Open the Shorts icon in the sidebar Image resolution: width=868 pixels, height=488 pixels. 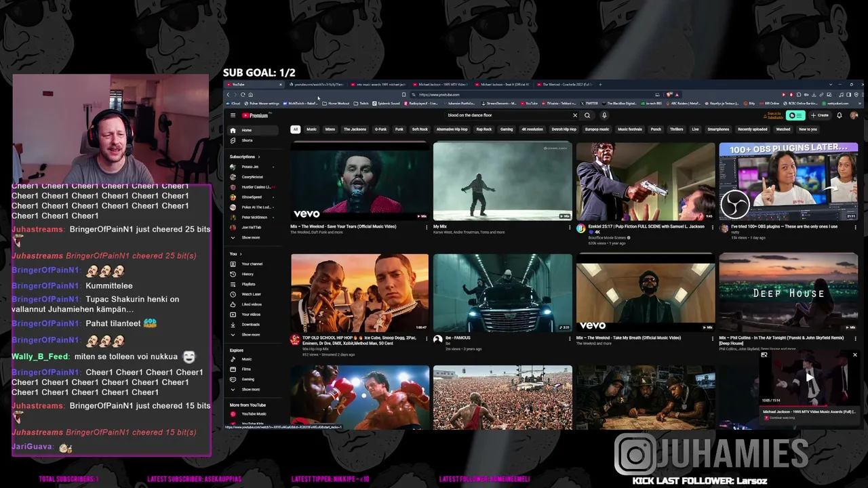point(233,140)
